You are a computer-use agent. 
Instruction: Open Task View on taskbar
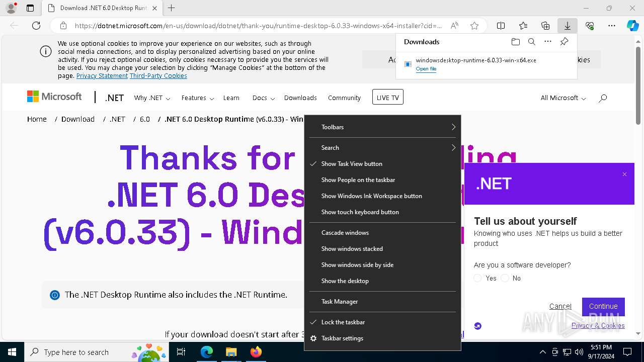[181, 352]
